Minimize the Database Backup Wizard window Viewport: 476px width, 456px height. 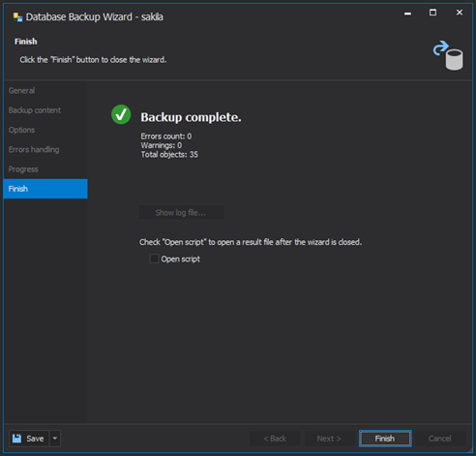(x=407, y=14)
